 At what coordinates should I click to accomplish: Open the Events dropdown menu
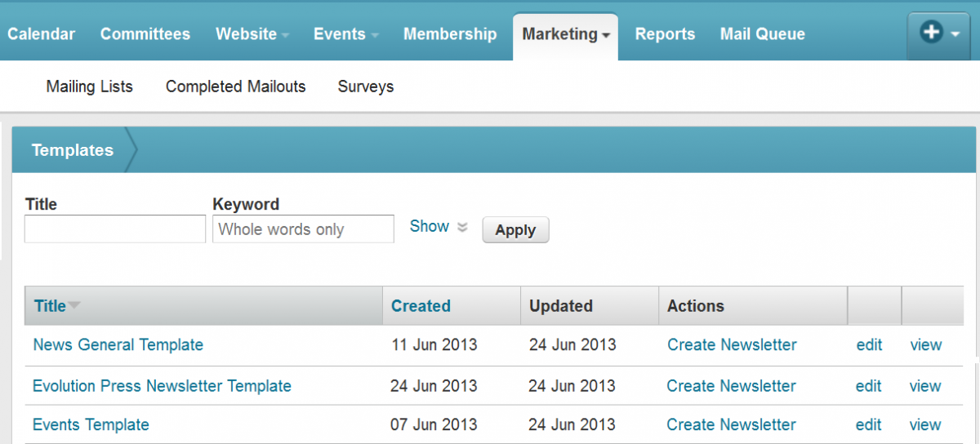coord(345,34)
